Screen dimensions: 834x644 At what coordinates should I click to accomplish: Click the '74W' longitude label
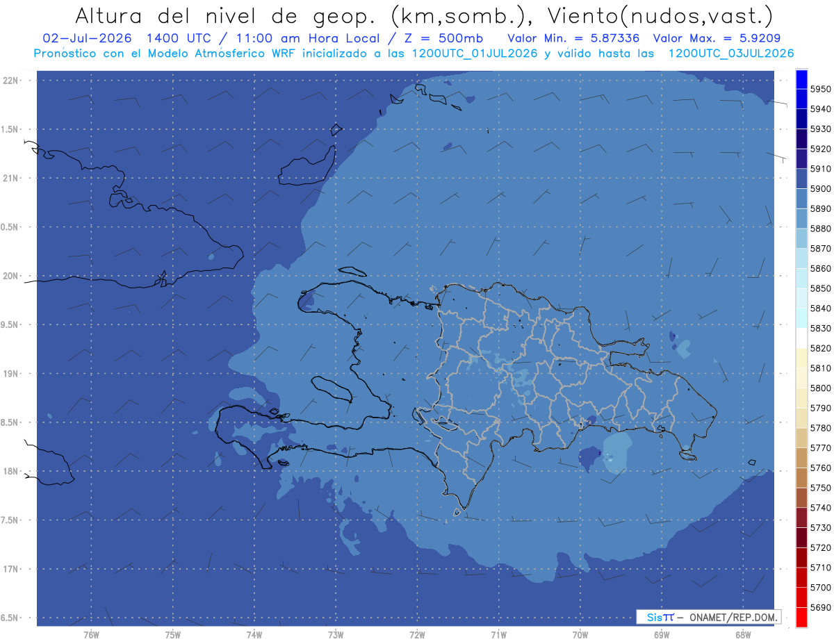254,634
